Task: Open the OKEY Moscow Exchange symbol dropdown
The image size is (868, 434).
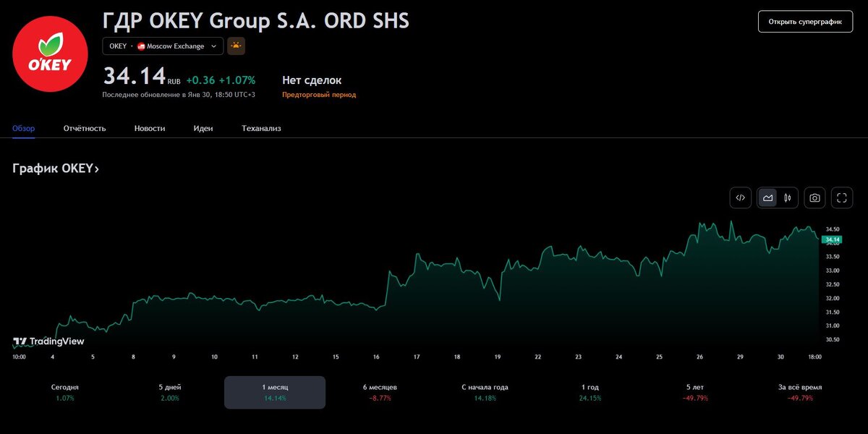Action: (x=162, y=46)
